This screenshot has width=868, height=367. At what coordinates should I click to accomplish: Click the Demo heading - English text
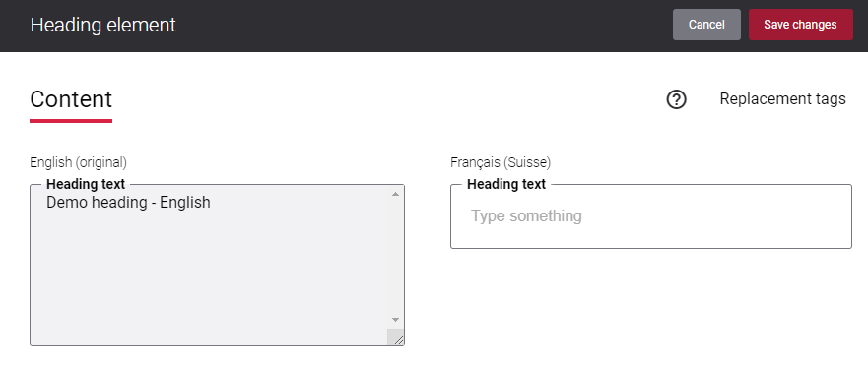pyautogui.click(x=128, y=203)
